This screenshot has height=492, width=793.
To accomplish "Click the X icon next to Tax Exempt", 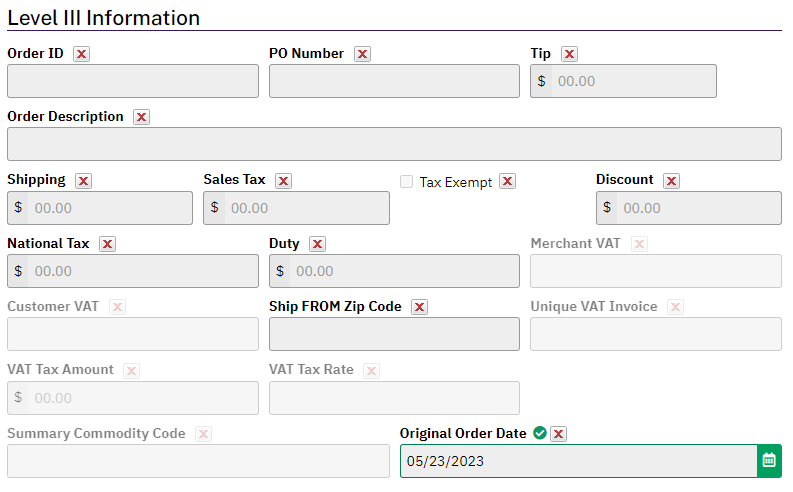I will click(508, 181).
